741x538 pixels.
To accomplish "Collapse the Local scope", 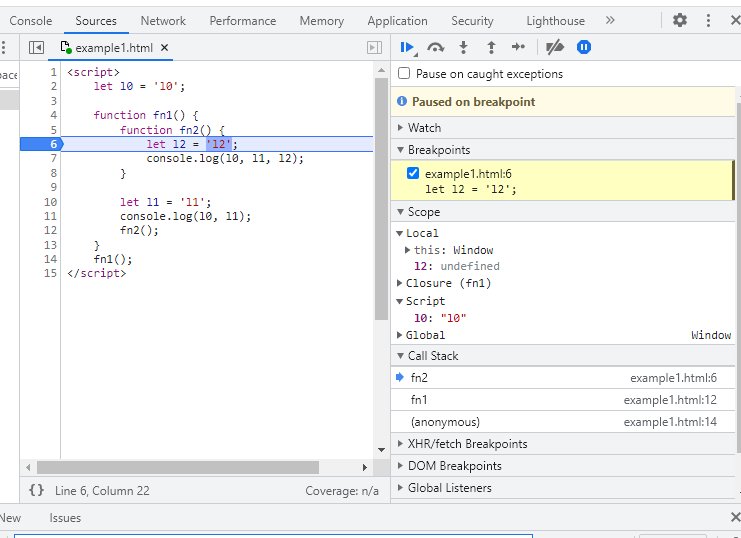I will (x=399, y=233).
